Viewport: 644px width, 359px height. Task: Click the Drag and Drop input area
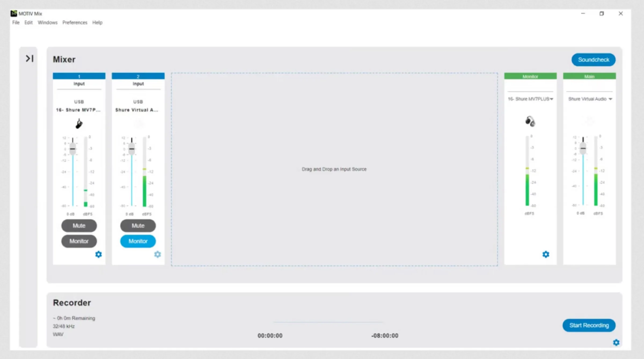pos(334,169)
